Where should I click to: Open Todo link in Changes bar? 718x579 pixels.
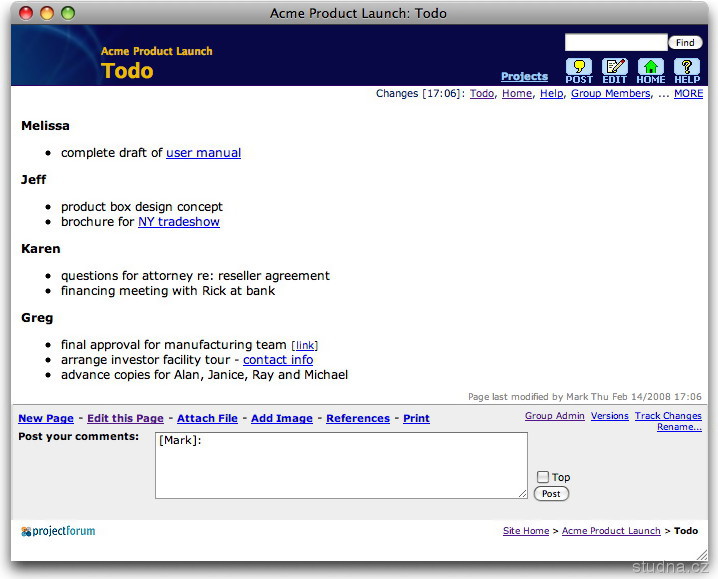point(482,93)
